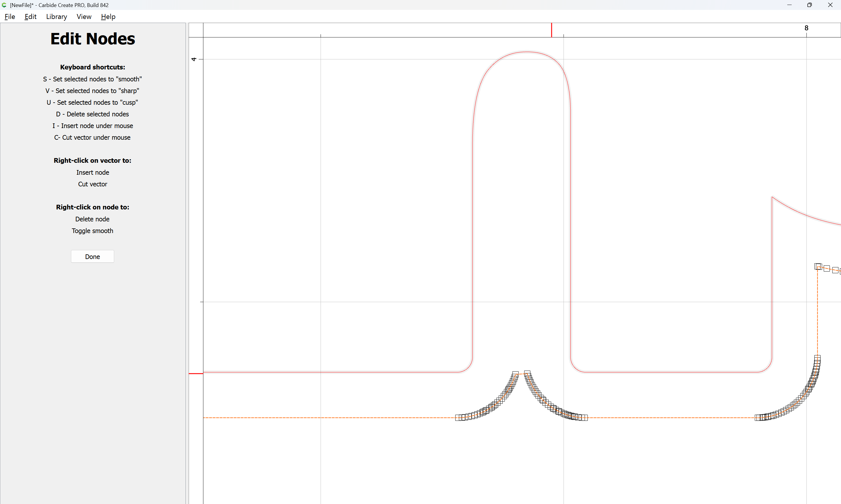Select the upper-right corner node above the dashed vertical line

point(818,266)
